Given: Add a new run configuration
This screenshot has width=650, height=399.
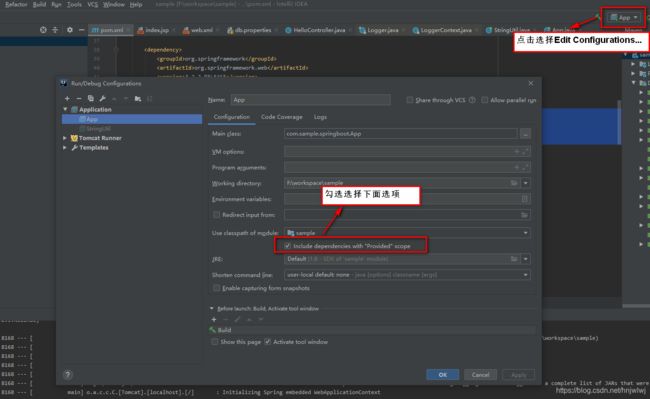Looking at the screenshot, I should pos(67,99).
